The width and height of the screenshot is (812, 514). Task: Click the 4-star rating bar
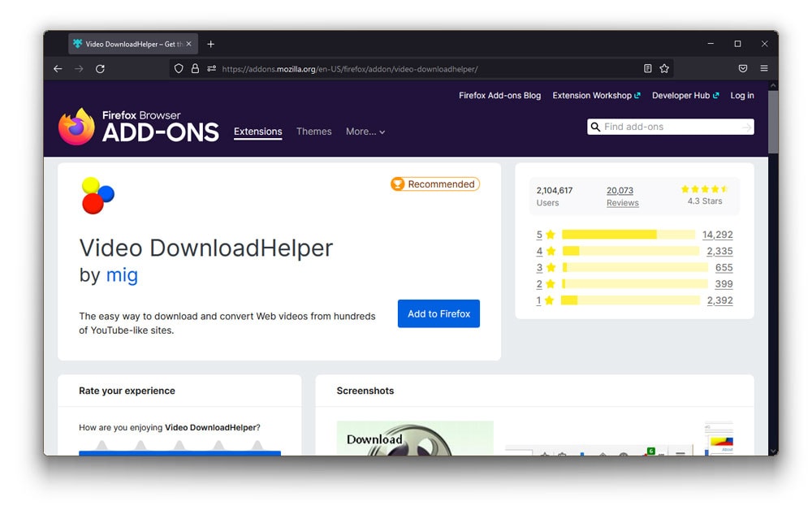[x=631, y=251]
